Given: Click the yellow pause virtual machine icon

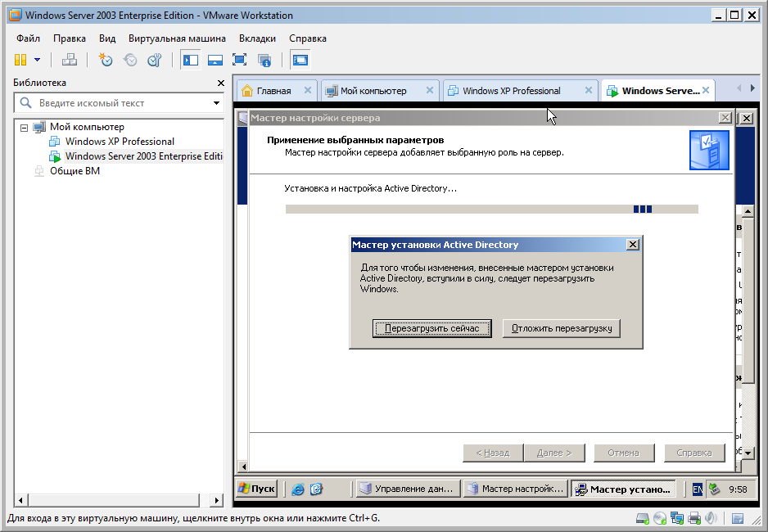Looking at the screenshot, I should point(20,60).
